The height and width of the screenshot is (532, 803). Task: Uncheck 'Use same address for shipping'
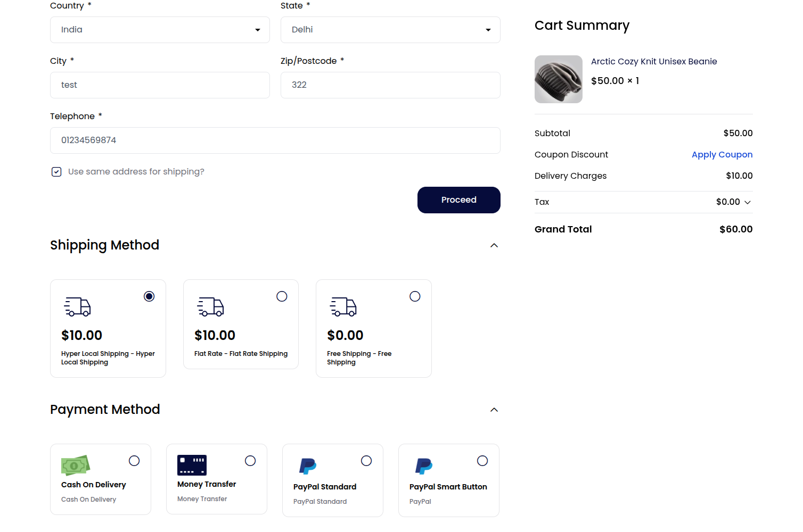click(56, 171)
